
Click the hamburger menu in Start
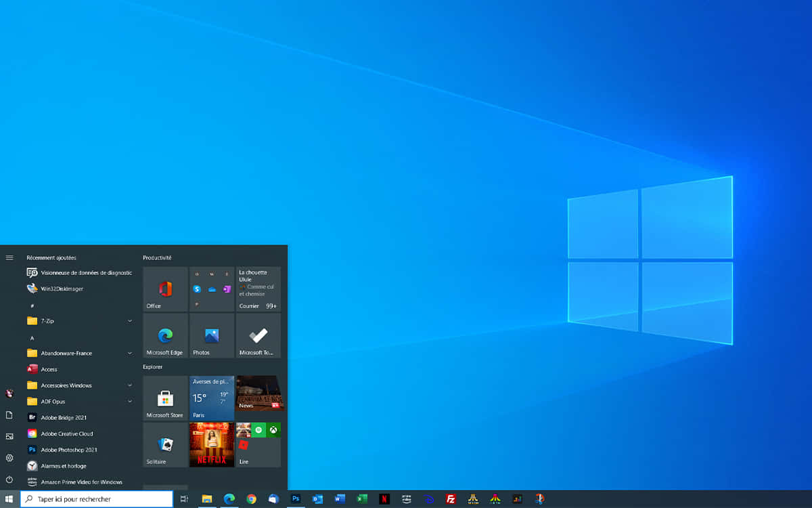tap(9, 257)
